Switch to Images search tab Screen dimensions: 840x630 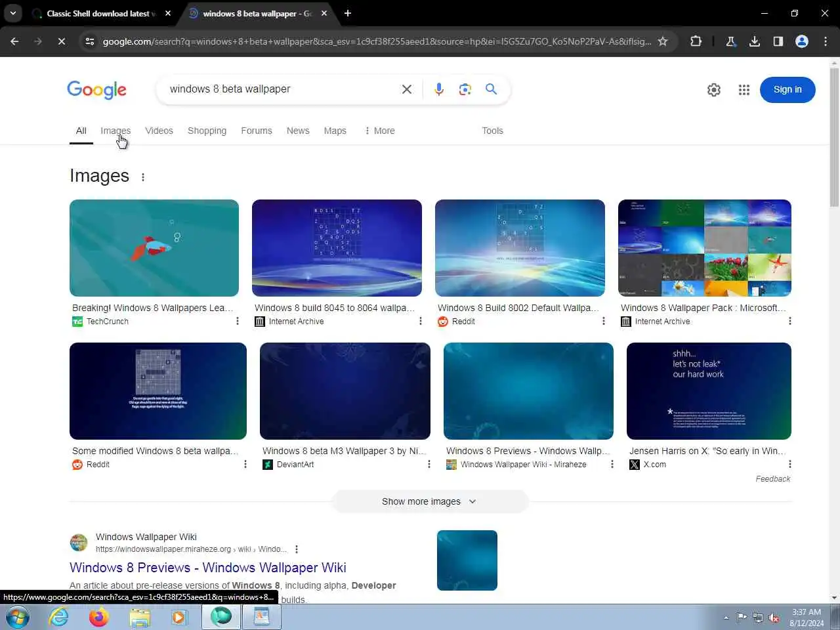[115, 131]
